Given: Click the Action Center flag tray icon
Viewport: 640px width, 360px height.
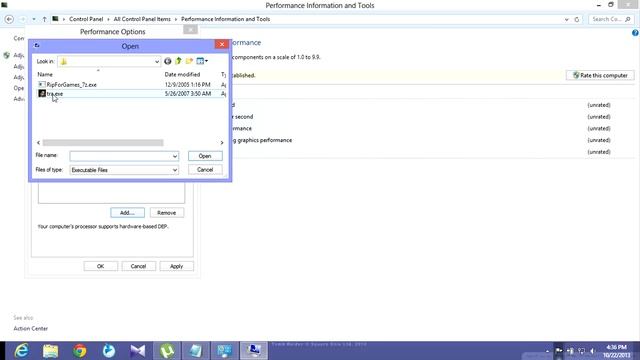Looking at the screenshot, I should 558,351.
